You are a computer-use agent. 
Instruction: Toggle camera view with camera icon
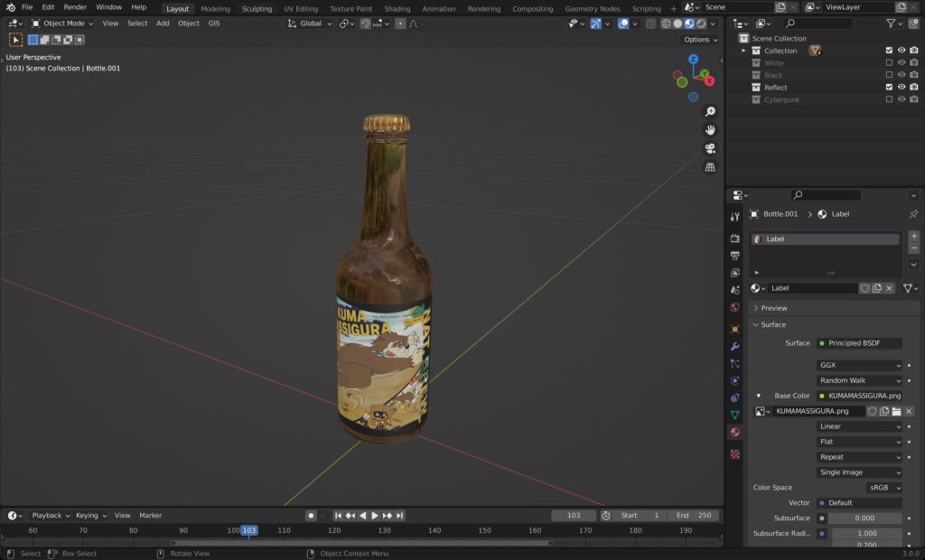point(710,149)
